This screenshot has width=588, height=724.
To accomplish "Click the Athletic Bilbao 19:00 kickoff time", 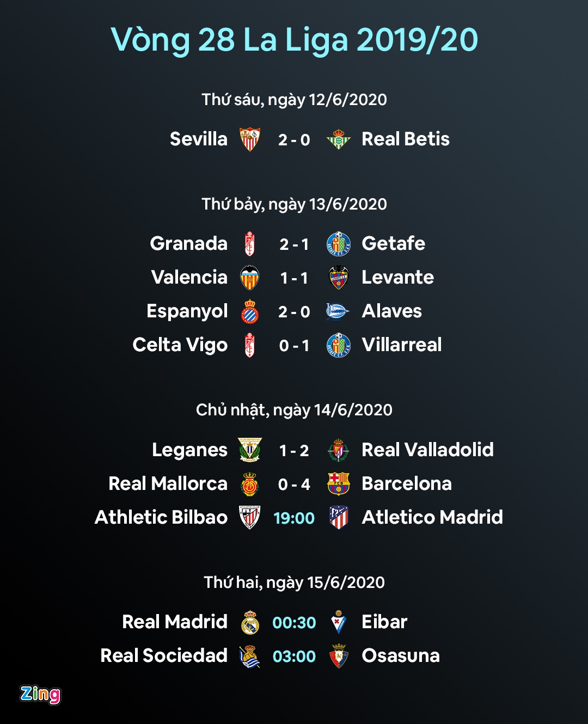I will click(294, 518).
